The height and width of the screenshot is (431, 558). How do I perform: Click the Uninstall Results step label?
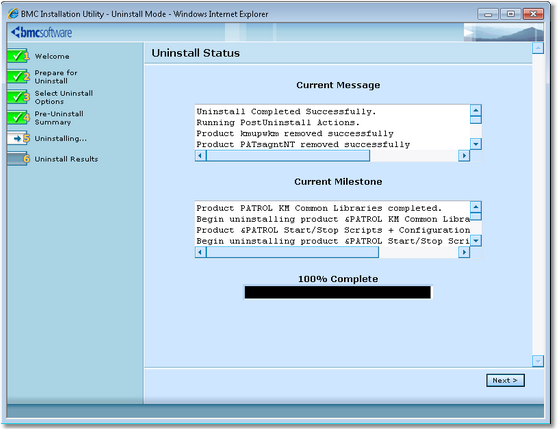[66, 159]
